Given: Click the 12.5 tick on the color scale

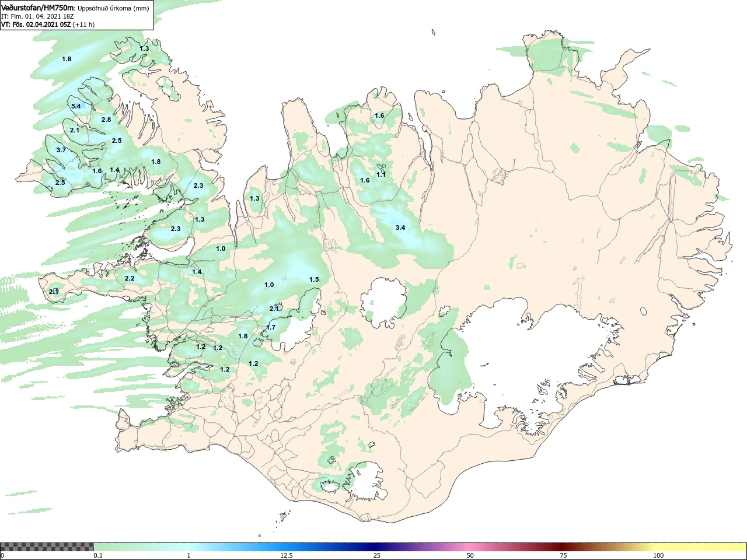Looking at the screenshot, I should click(286, 555).
